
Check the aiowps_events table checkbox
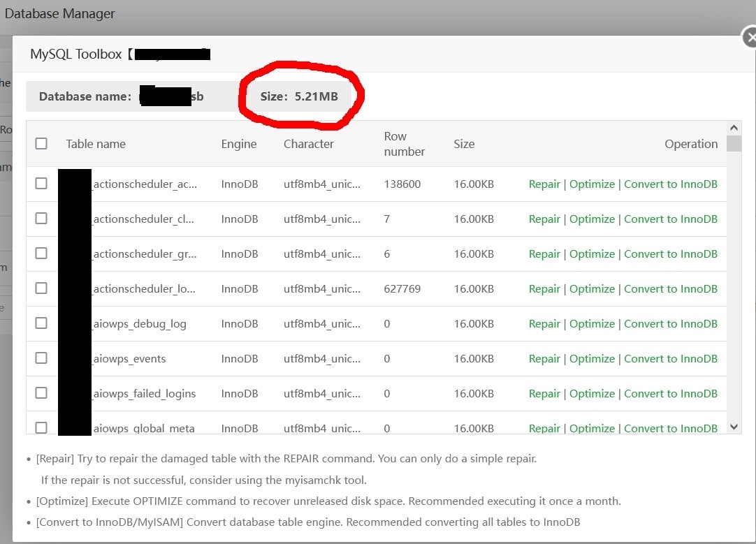tap(41, 358)
